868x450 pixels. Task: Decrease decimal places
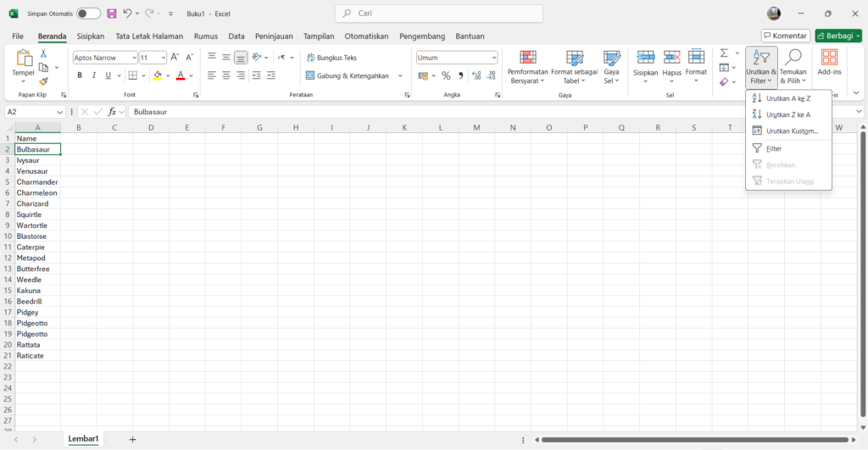pos(491,75)
